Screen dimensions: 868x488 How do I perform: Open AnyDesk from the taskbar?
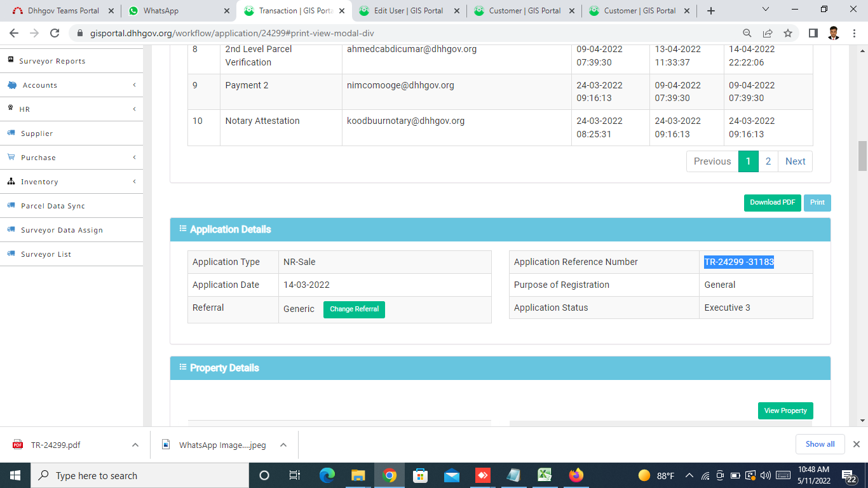point(482,475)
